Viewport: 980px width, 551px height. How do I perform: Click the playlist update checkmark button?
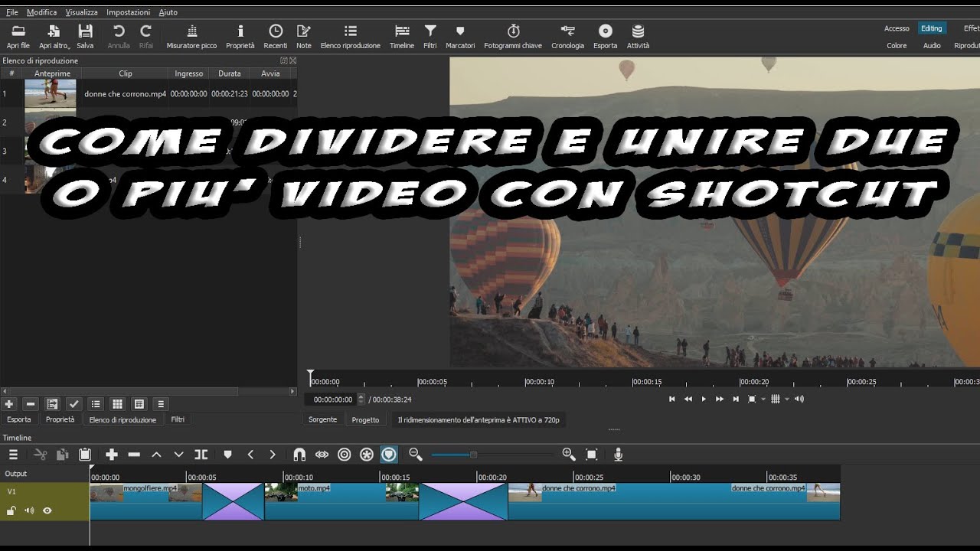pyautogui.click(x=73, y=404)
